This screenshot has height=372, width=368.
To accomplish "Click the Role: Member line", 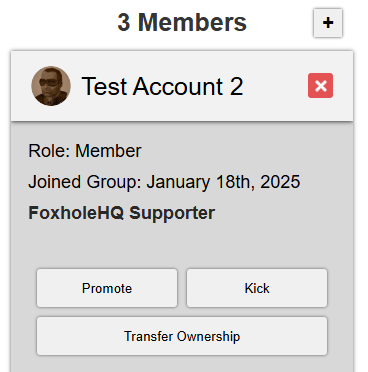I will 85,151.
